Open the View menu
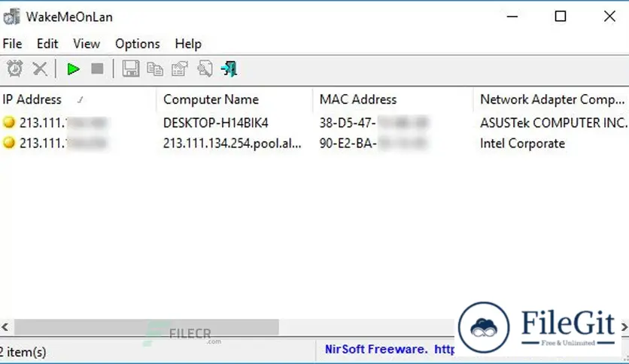 tap(87, 44)
